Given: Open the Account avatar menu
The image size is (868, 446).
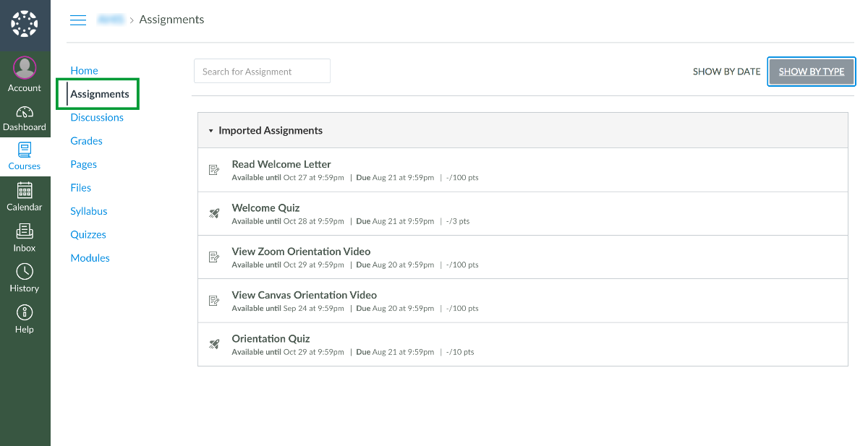Looking at the screenshot, I should pos(25,69).
